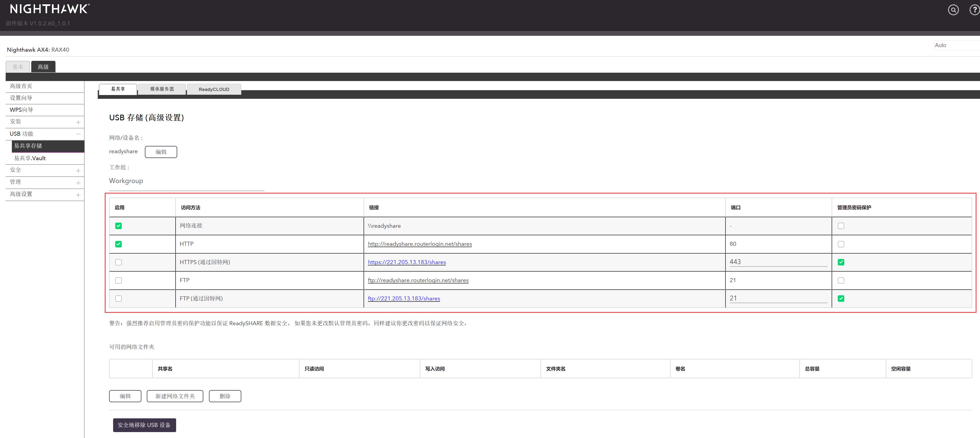980x438 pixels.
Task: Click the HTTPS port 443 input field
Action: (x=777, y=262)
